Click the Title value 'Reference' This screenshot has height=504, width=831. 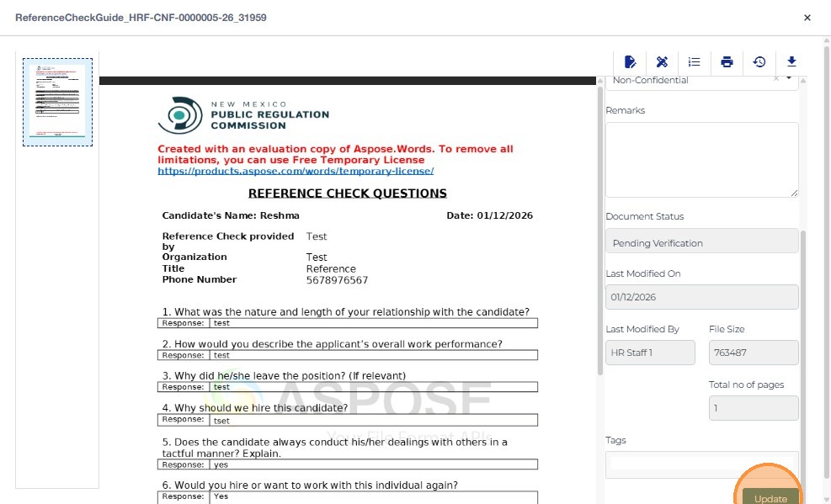pos(331,269)
